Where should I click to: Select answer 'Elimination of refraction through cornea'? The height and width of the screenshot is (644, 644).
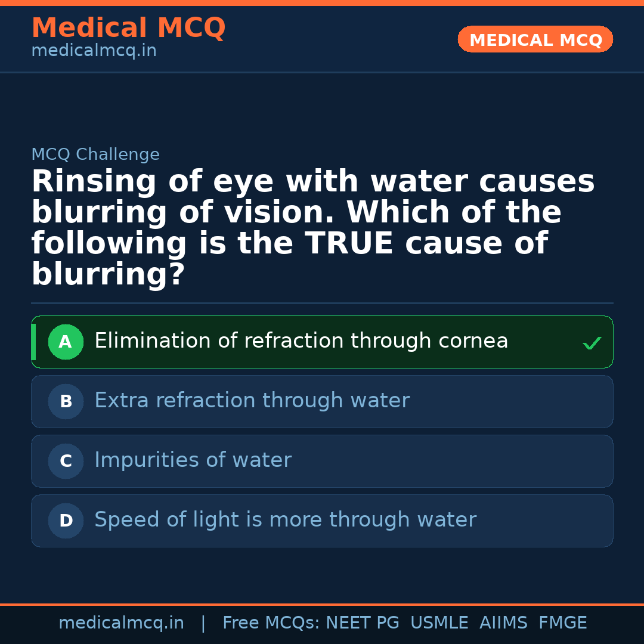coord(301,341)
